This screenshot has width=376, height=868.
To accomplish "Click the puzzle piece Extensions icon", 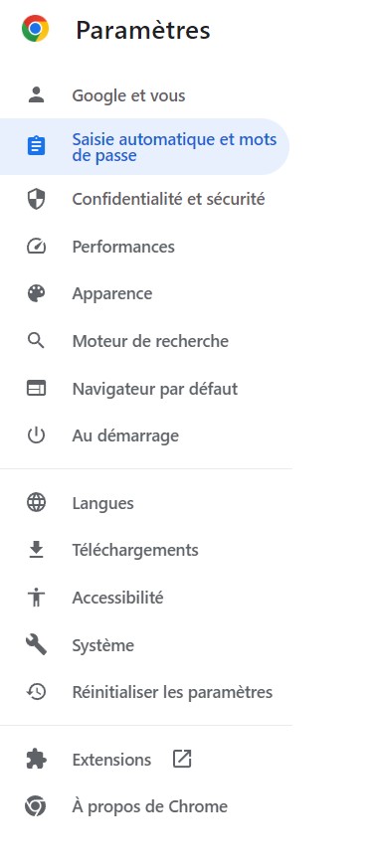I will tap(36, 759).
